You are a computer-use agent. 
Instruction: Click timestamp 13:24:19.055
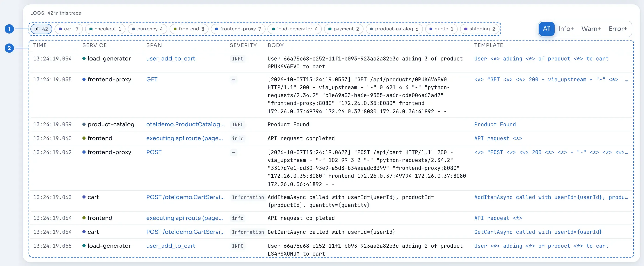(x=52, y=80)
